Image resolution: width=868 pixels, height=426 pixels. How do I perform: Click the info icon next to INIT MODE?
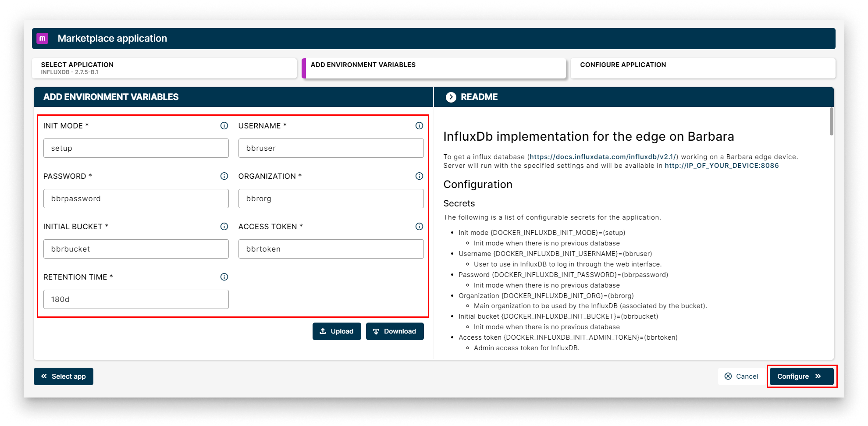point(224,126)
